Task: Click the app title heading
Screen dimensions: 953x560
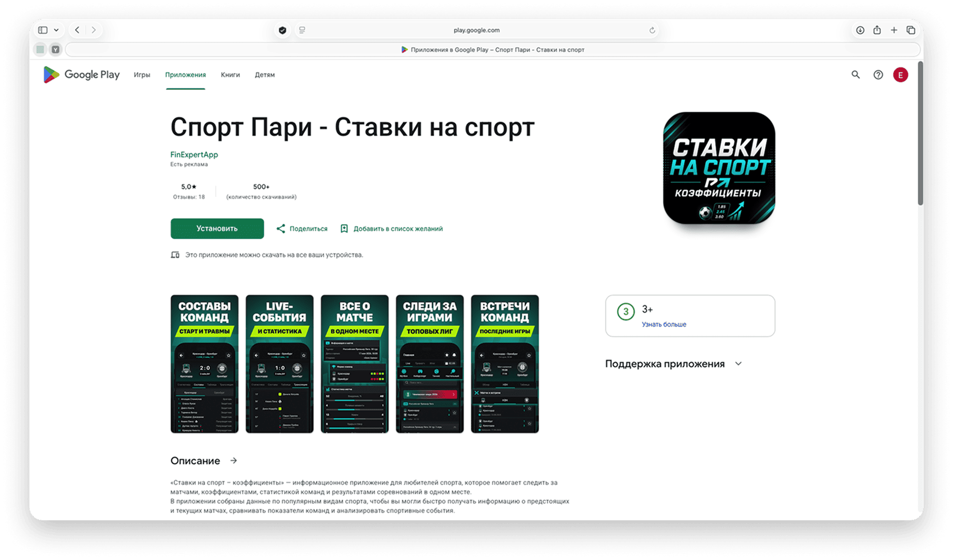Action: [x=352, y=127]
